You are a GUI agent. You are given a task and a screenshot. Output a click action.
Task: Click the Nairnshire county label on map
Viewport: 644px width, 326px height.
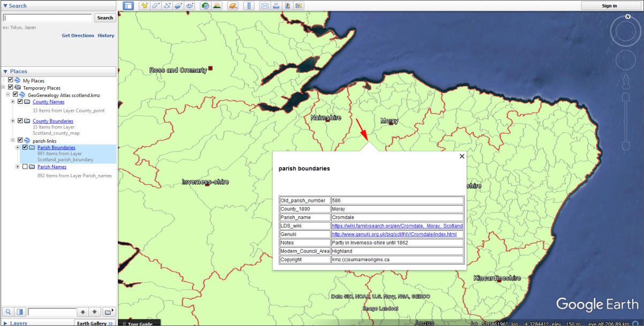click(326, 118)
